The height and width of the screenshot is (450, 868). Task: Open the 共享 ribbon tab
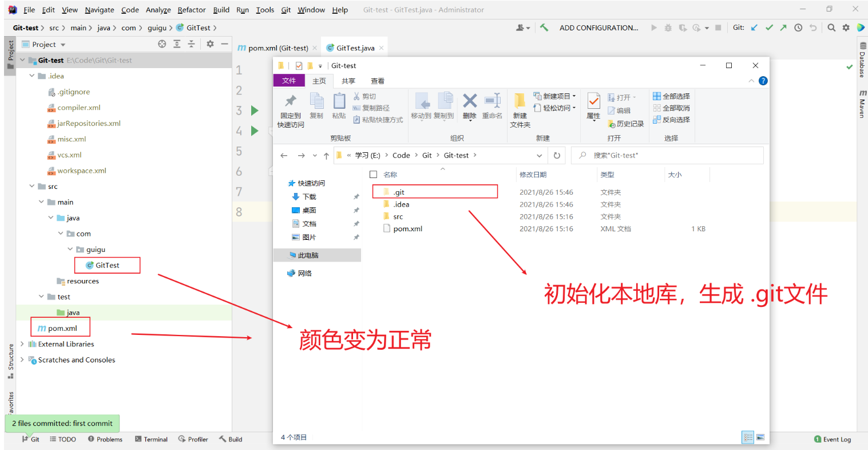(x=348, y=81)
